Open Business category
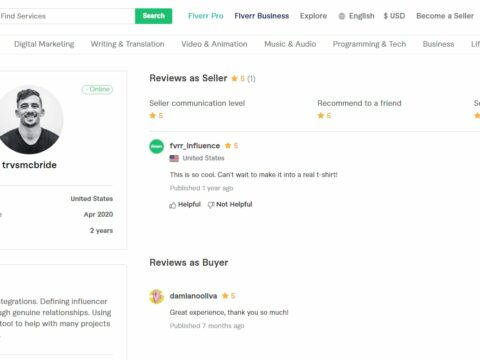The image size is (480, 360). pos(438,44)
